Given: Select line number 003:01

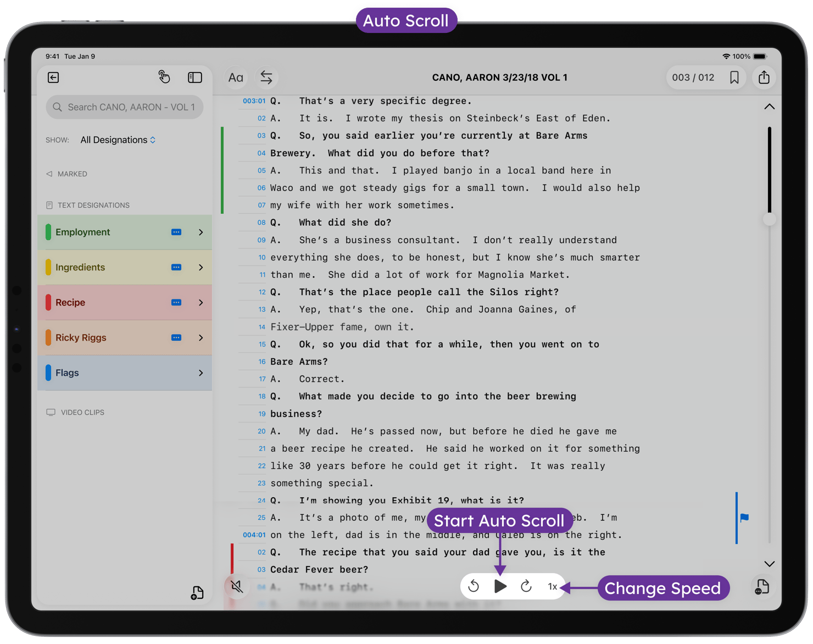Looking at the screenshot, I should (x=254, y=101).
